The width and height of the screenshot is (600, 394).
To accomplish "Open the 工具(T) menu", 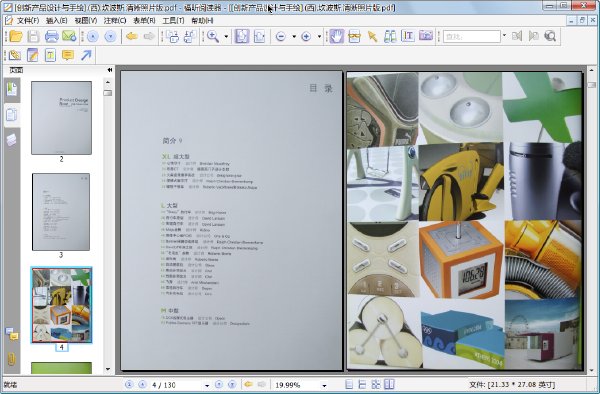I will 173,21.
